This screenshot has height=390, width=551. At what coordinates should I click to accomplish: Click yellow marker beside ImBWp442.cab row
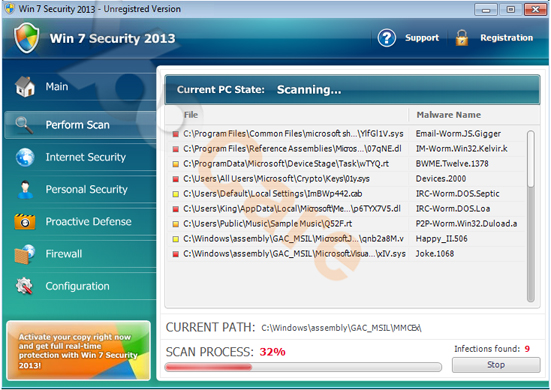click(176, 194)
